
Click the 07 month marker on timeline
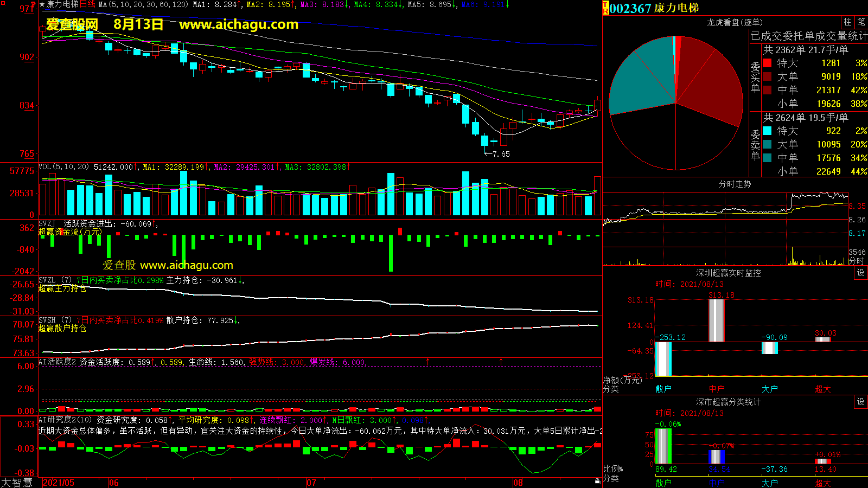point(311,483)
